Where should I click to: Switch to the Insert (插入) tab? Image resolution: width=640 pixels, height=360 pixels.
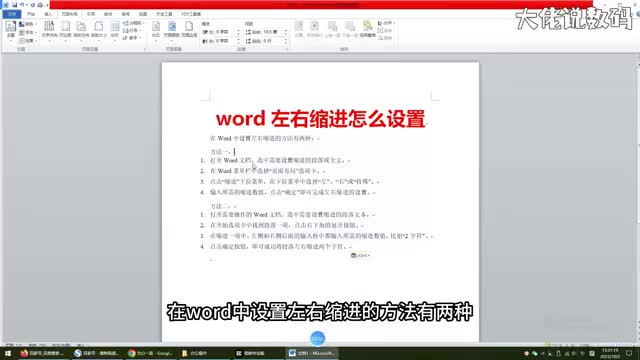coord(48,14)
